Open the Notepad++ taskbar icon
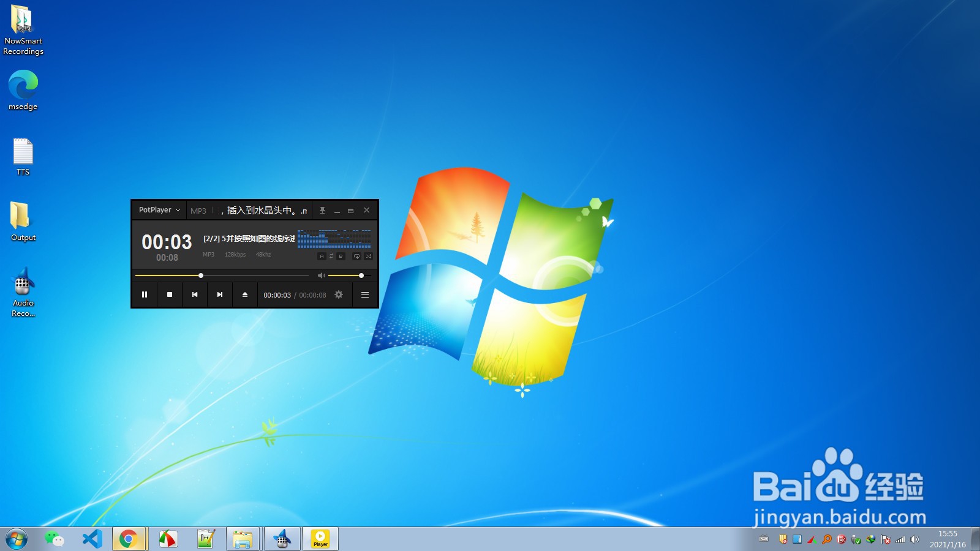The width and height of the screenshot is (980, 551). tap(206, 539)
